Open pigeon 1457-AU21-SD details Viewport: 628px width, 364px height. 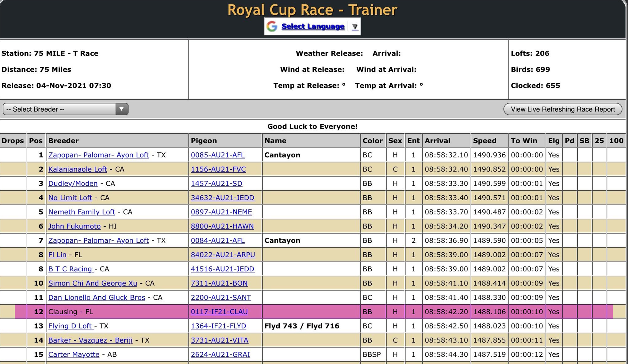(216, 184)
